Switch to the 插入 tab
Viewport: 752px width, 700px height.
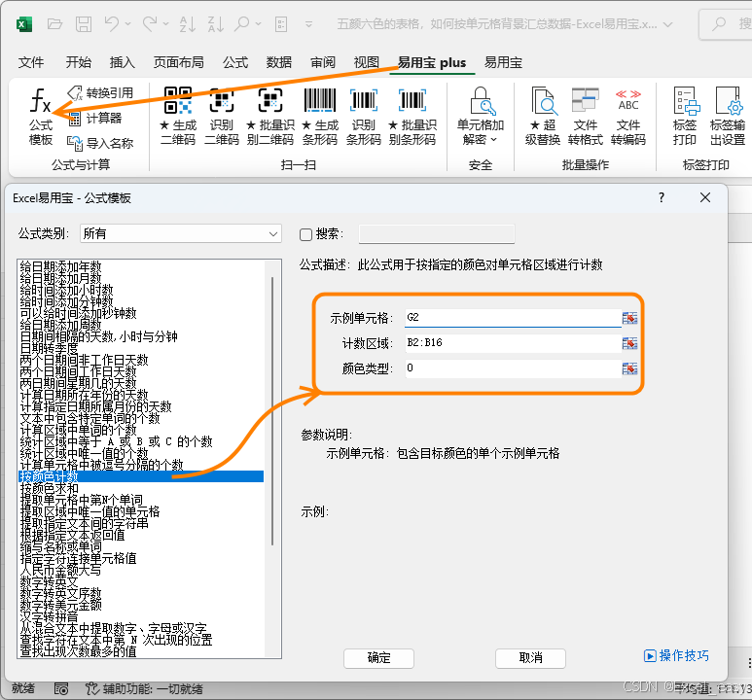click(123, 63)
